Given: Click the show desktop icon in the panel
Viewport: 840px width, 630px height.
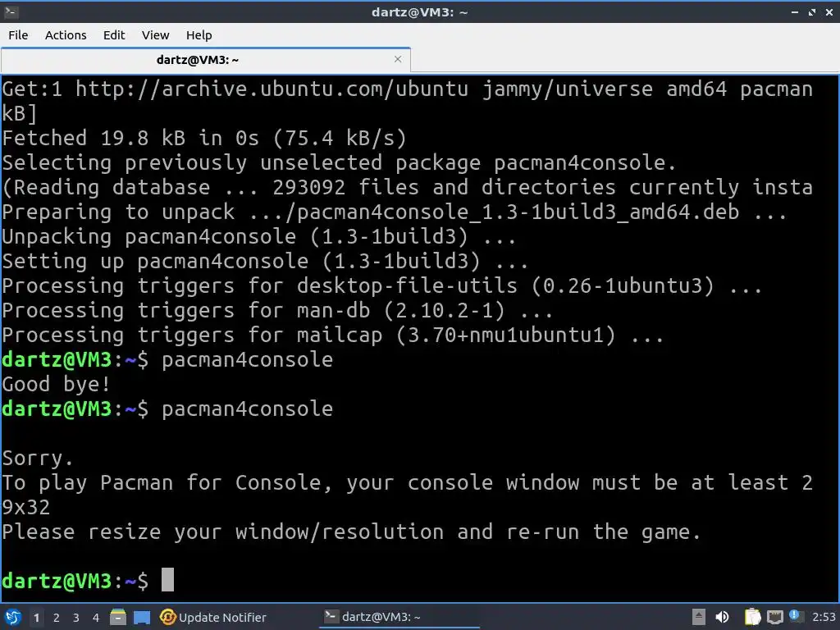Looking at the screenshot, I should click(x=142, y=617).
